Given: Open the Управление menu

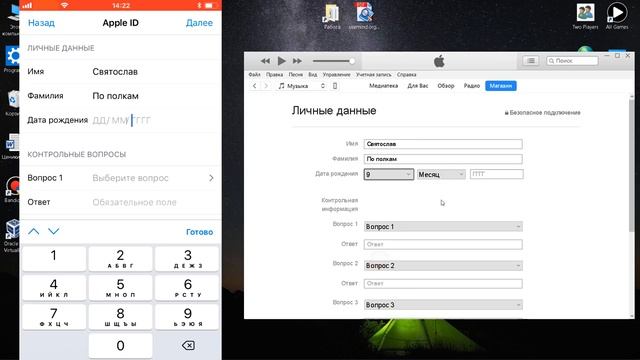Looking at the screenshot, I should [336, 75].
